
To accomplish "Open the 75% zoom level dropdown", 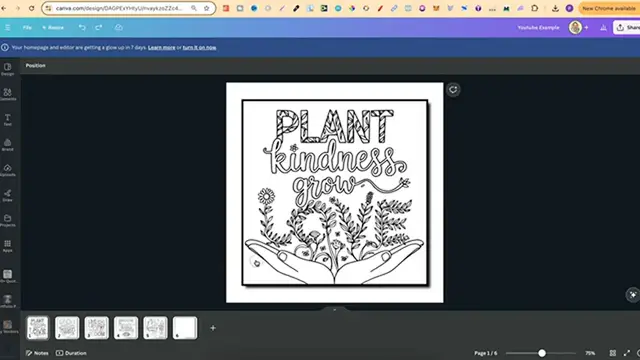I will pos(590,353).
